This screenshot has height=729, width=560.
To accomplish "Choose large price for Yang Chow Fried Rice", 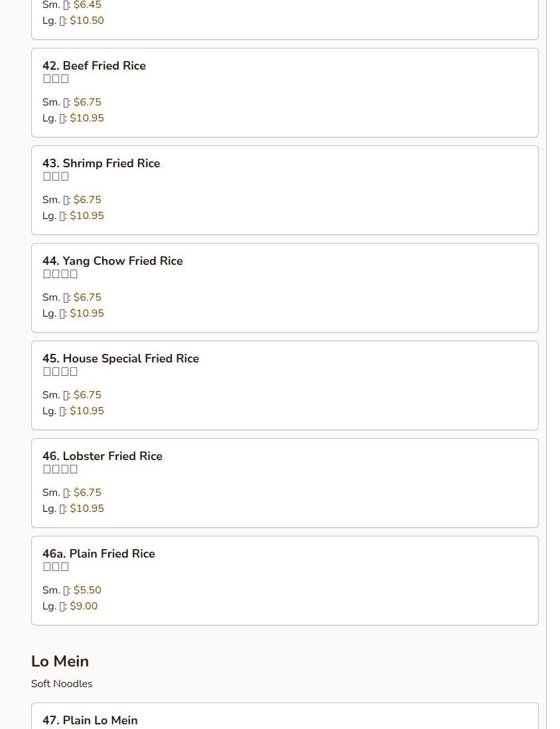I will 87,313.
